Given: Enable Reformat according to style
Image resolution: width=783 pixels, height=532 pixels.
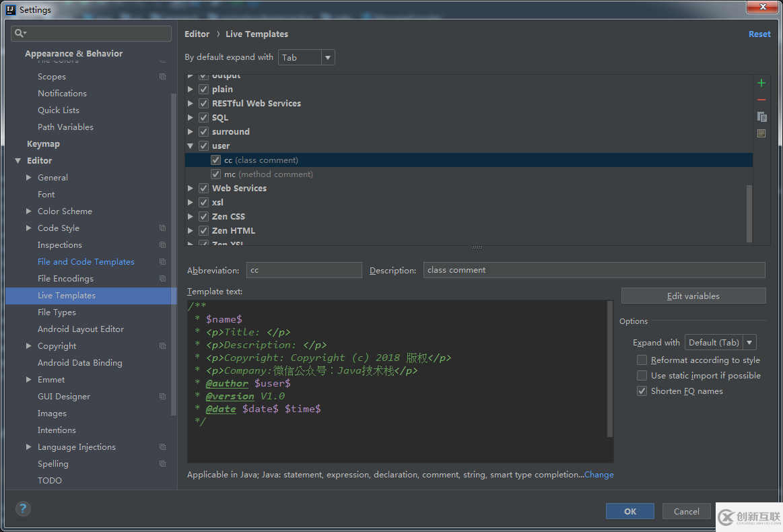Looking at the screenshot, I should coord(642,360).
